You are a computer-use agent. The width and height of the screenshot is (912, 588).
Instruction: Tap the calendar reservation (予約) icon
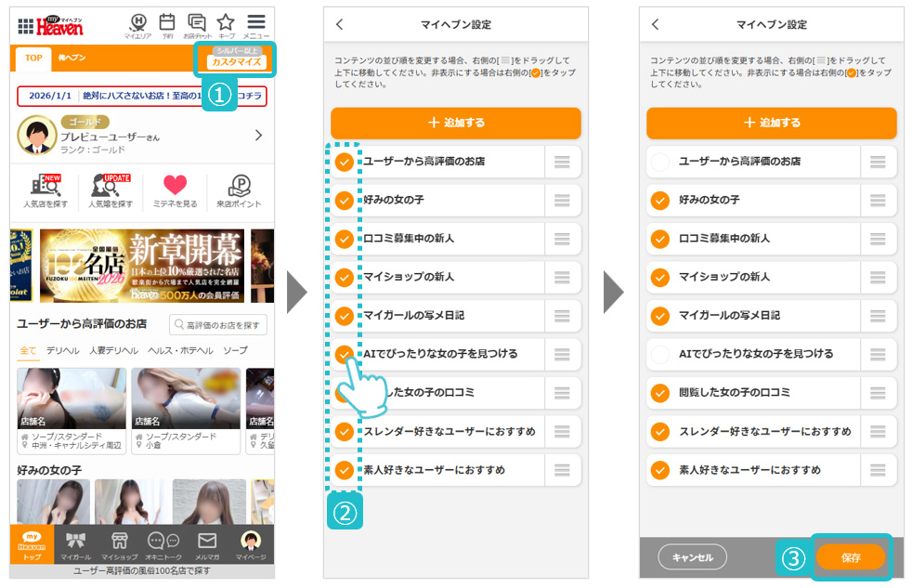coord(167,25)
